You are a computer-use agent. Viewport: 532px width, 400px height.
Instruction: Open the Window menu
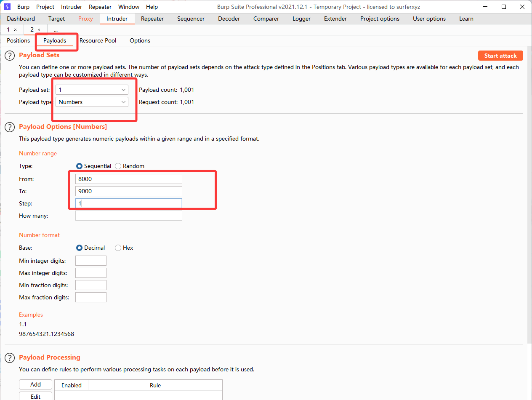coord(129,7)
